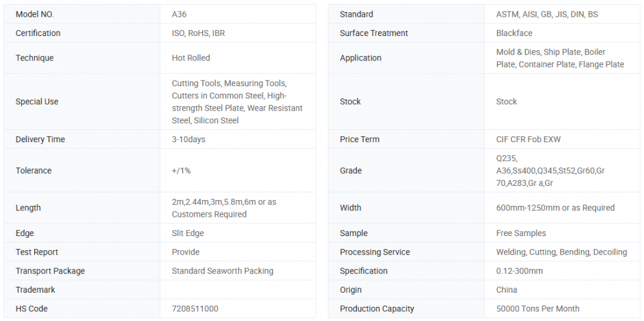644x321 pixels.
Task: Select the Free Samples value
Action: tap(521, 234)
